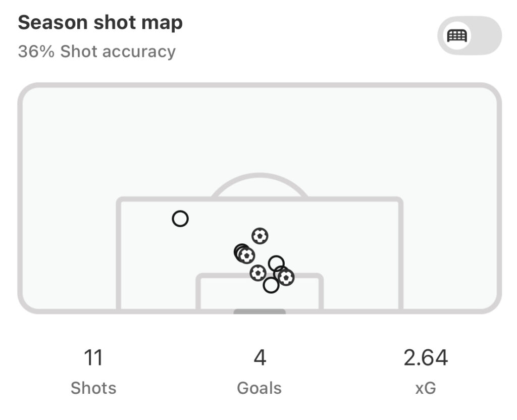
Task: Toggle the goal view switch
Action: point(469,36)
